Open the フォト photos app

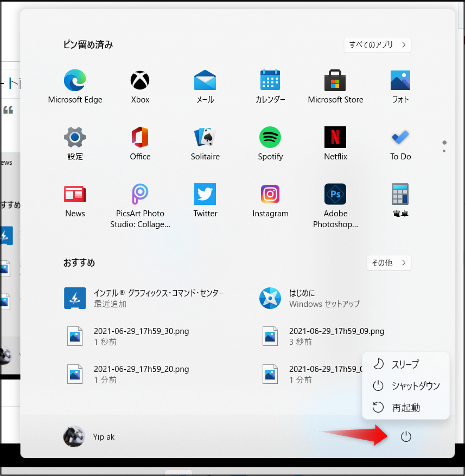(x=400, y=87)
